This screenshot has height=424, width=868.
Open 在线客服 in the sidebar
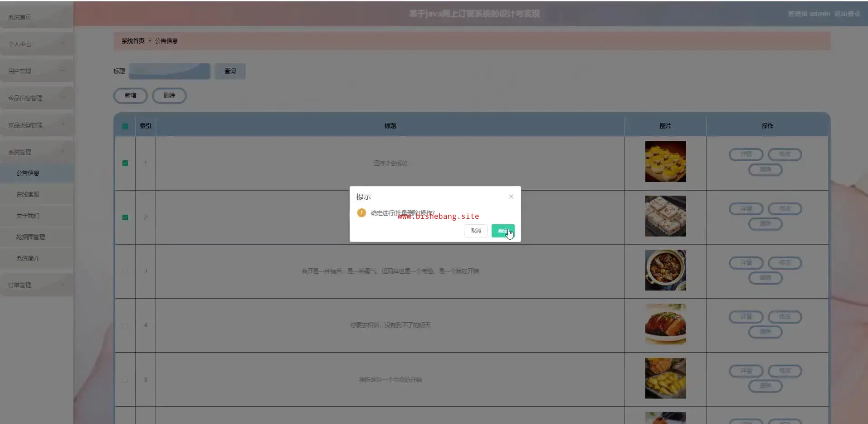tap(37, 194)
